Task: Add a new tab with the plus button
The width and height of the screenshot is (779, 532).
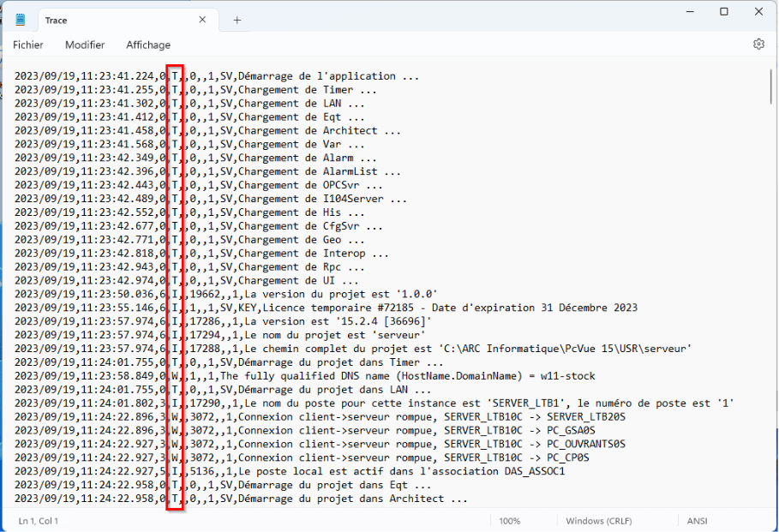Action: (x=237, y=20)
